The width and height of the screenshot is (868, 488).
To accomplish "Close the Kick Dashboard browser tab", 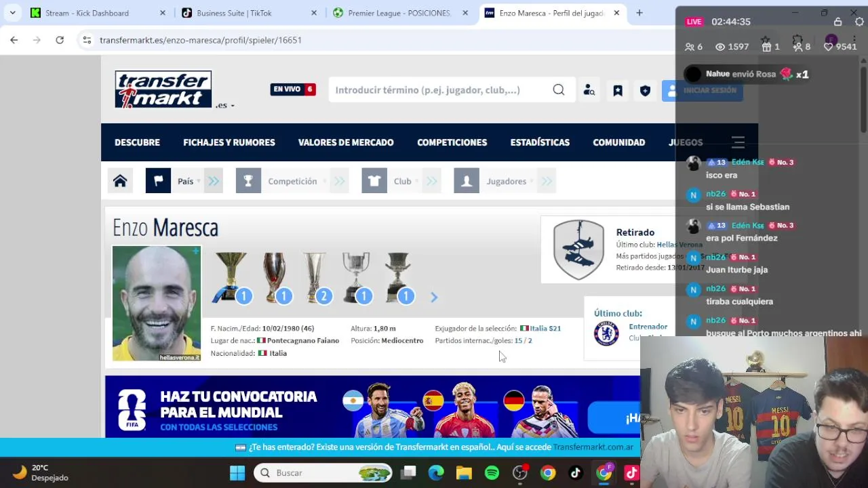I will point(163,13).
